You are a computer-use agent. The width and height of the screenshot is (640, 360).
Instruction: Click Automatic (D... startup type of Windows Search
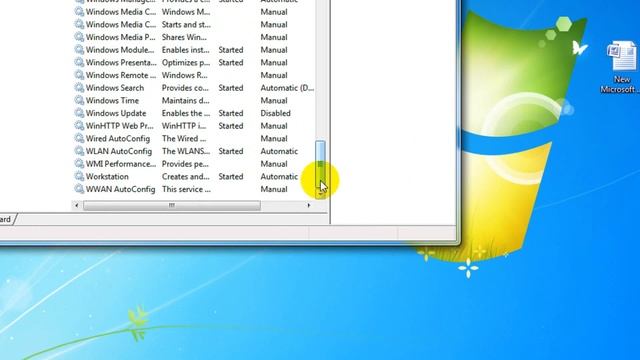point(287,88)
